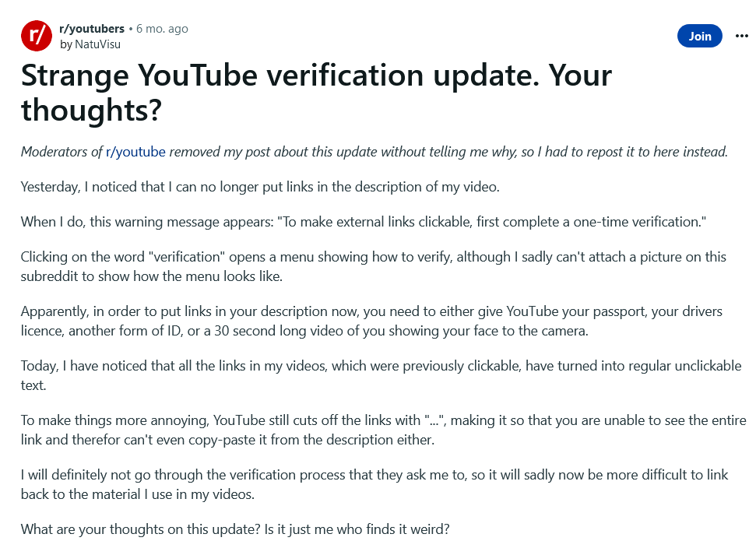Viewport: 756px width, 541px height.
Task: Join the r/youtubers community
Action: tap(700, 36)
